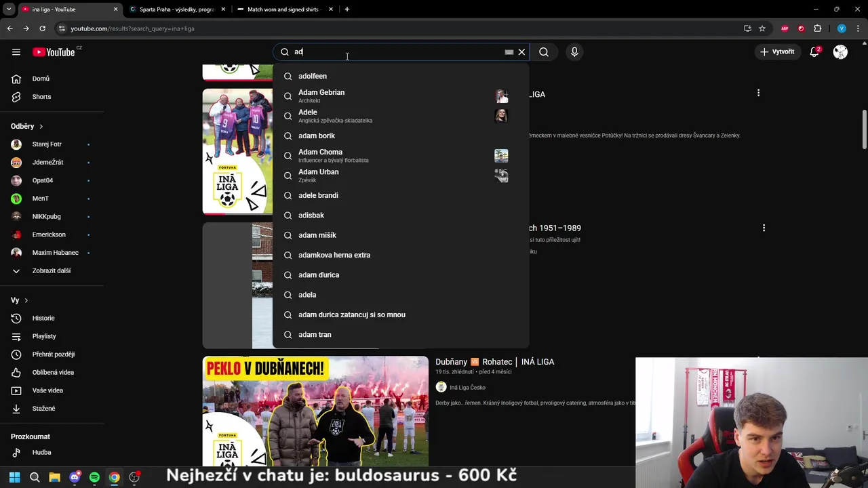Open Spotify from the taskbar
The width and height of the screenshot is (868, 488).
94,477
